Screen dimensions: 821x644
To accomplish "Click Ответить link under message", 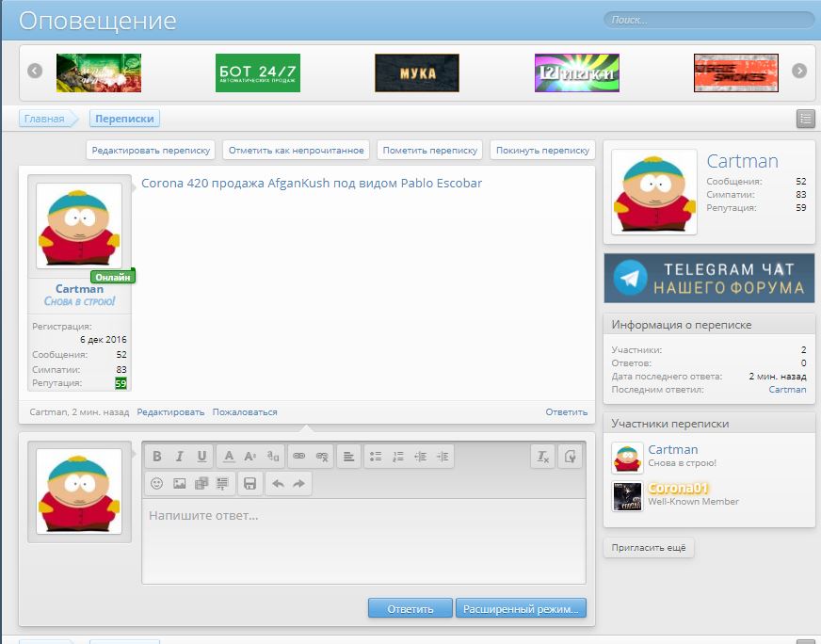I will coord(566,412).
